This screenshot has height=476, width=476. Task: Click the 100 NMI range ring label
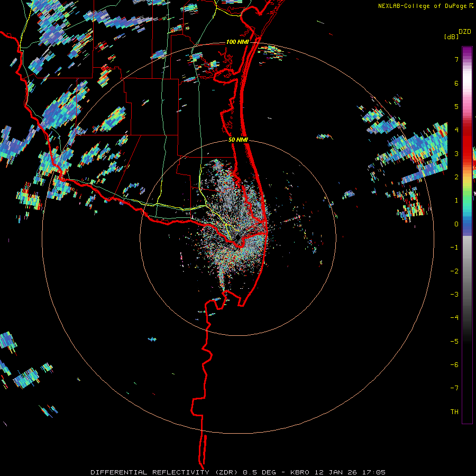point(237,42)
